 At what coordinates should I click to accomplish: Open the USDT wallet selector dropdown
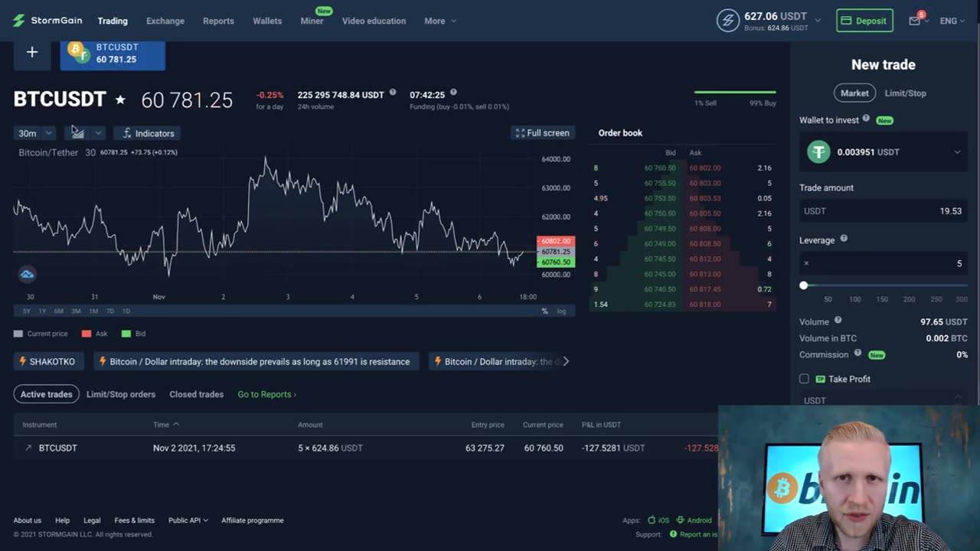click(884, 152)
